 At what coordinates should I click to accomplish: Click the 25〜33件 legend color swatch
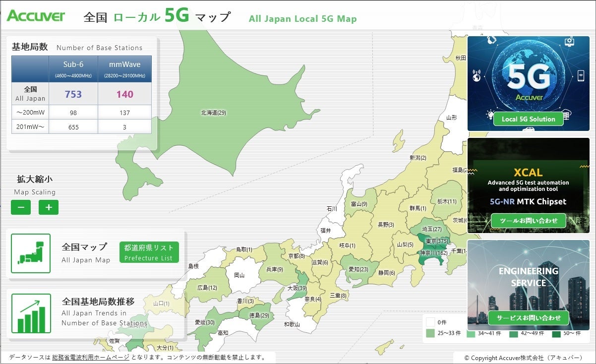click(x=430, y=333)
